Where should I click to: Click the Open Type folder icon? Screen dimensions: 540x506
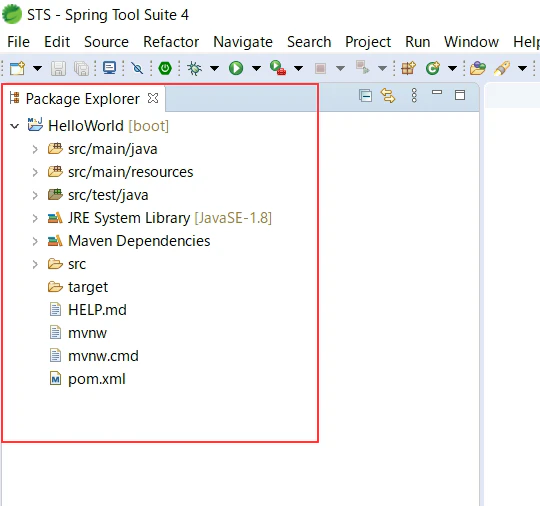click(478, 68)
